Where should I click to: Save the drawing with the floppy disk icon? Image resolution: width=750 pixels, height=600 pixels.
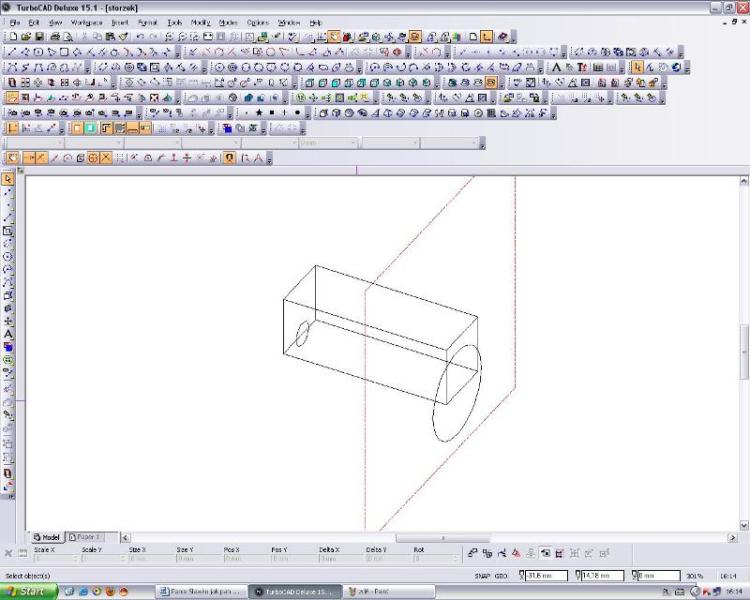coord(38,36)
